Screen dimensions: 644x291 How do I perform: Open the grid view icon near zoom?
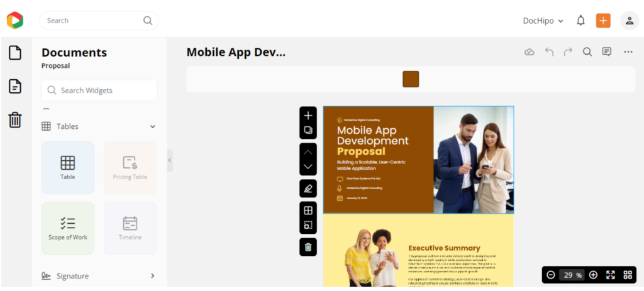[x=628, y=275]
